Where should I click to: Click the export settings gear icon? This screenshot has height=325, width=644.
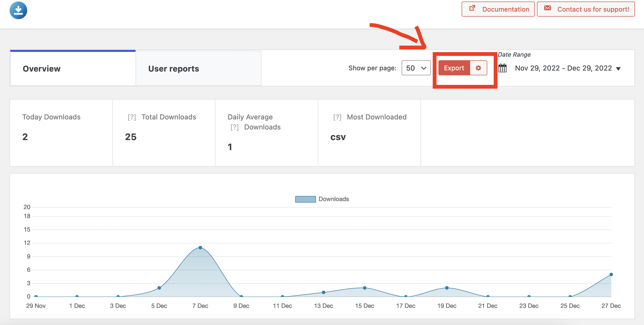(x=478, y=68)
